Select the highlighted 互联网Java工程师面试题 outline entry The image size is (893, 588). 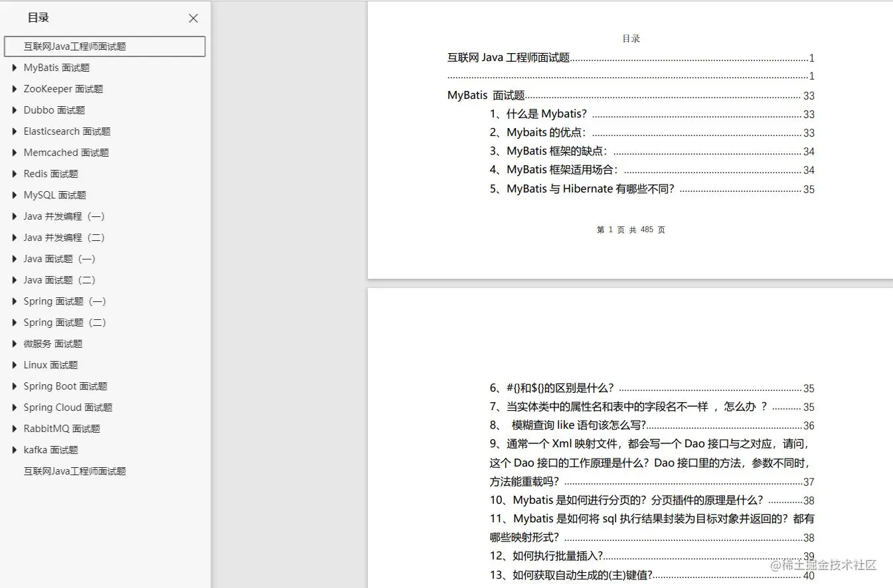click(104, 46)
